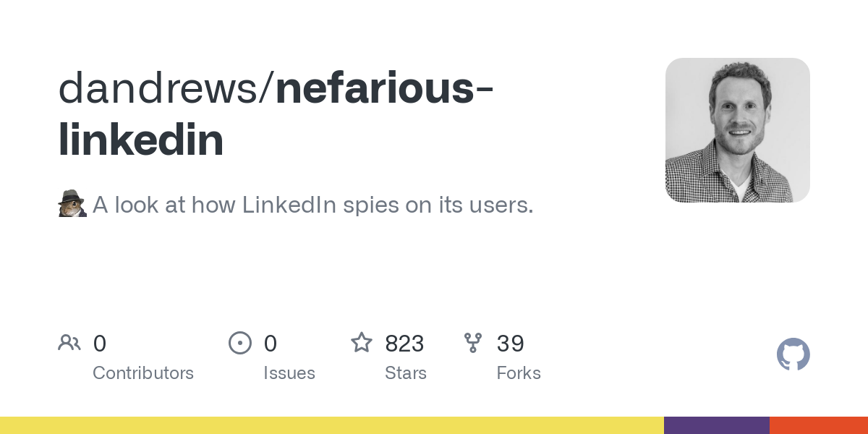Click the issues circle icon

(240, 343)
